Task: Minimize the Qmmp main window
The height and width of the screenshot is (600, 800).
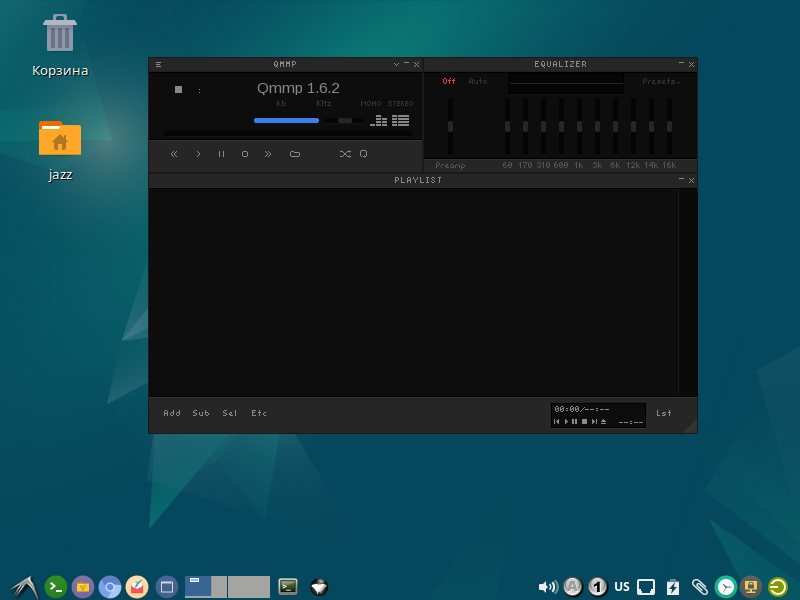Action: pos(407,64)
